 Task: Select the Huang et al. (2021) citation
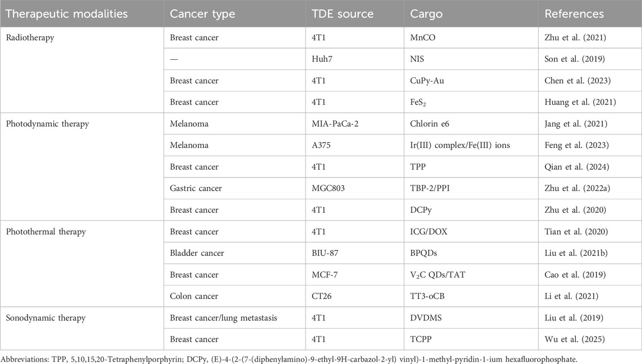[580, 102]
